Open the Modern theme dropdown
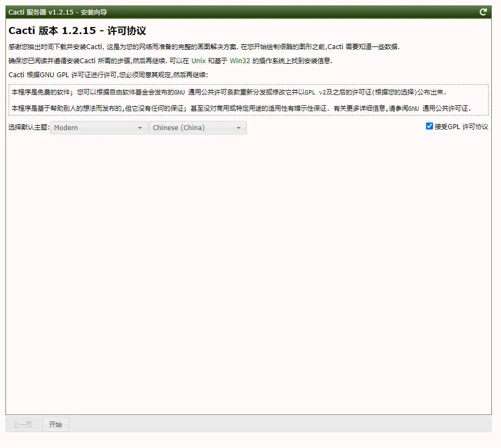Image resolution: width=501 pixels, height=448 pixels. [99, 127]
